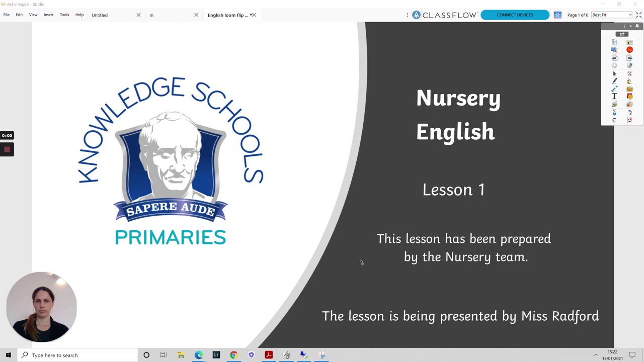Image resolution: width=644 pixels, height=362 pixels.
Task: Open the Main Menu icon in toolbox
Action: (x=614, y=42)
